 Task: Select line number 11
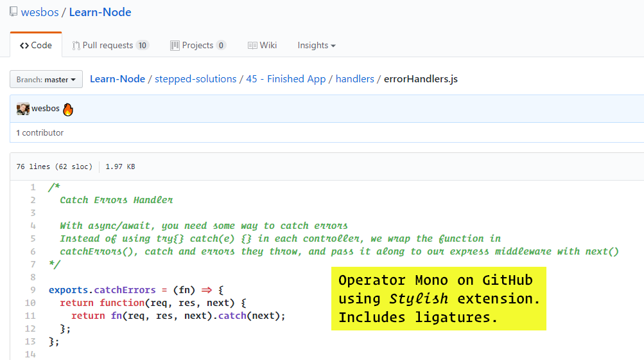point(30,316)
